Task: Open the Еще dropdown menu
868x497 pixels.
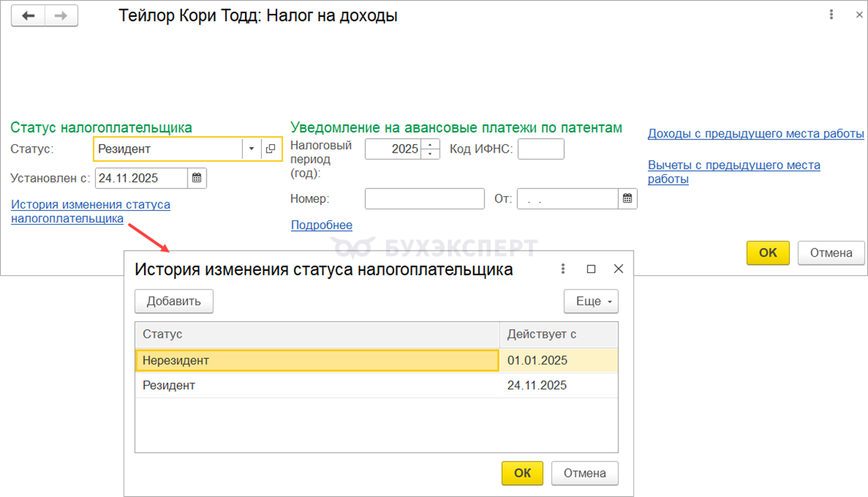Action: point(591,301)
